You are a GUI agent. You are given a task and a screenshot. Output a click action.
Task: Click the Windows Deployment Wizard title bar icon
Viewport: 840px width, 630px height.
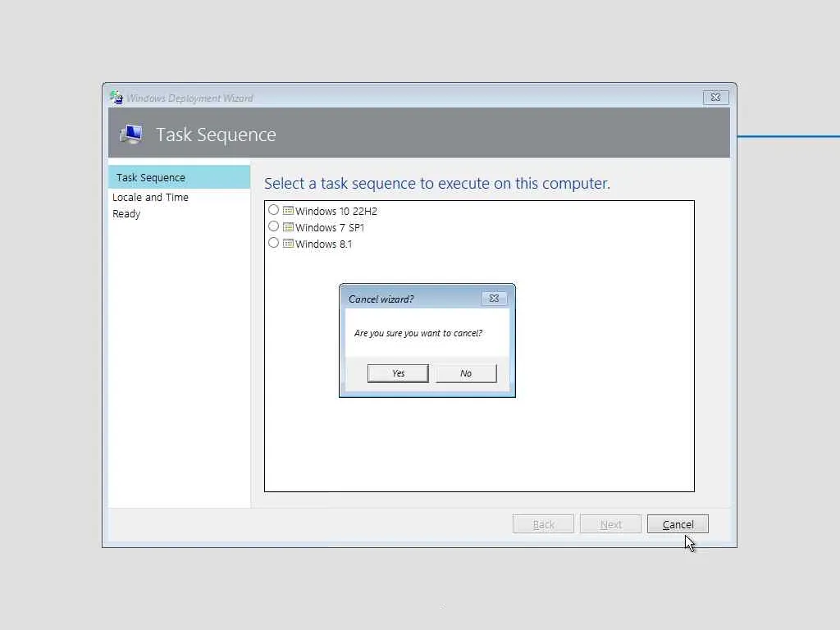116,98
